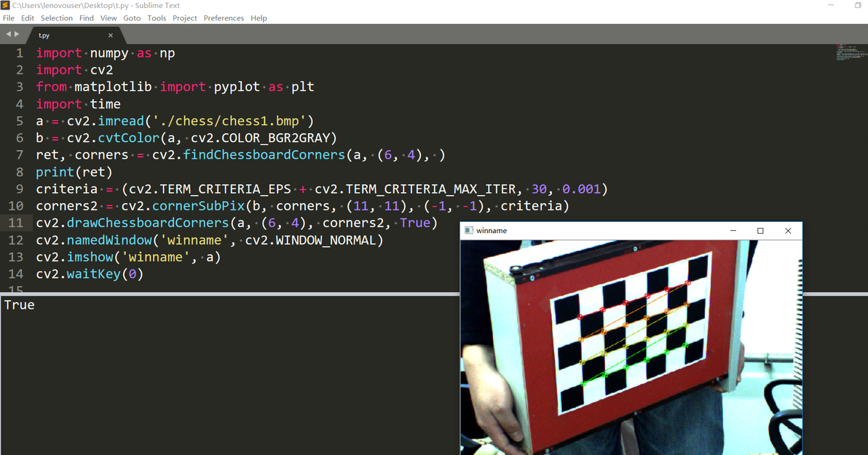Click the previous tab arrow
868x455 pixels.
pos(8,34)
